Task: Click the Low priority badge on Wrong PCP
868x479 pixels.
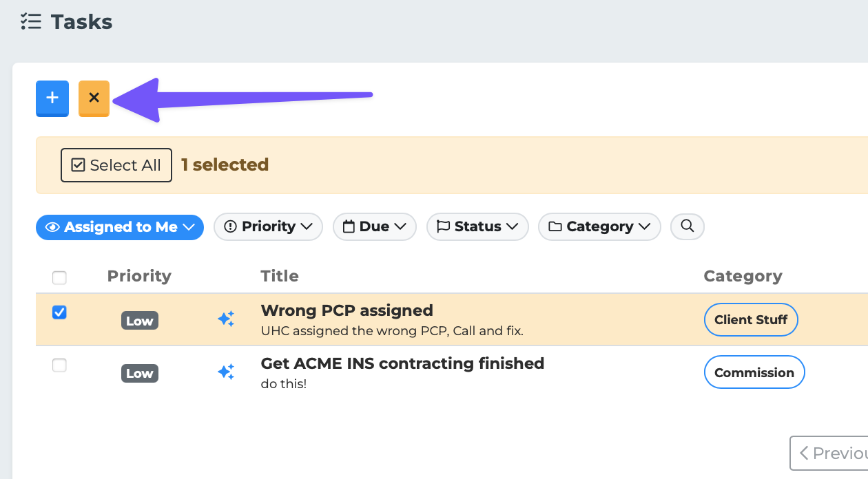Action: (140, 321)
